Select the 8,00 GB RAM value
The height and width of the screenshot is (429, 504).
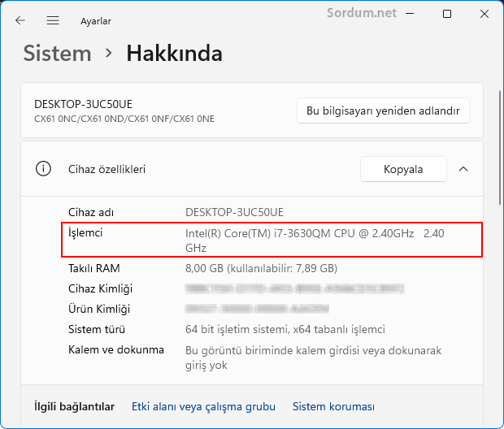click(261, 268)
